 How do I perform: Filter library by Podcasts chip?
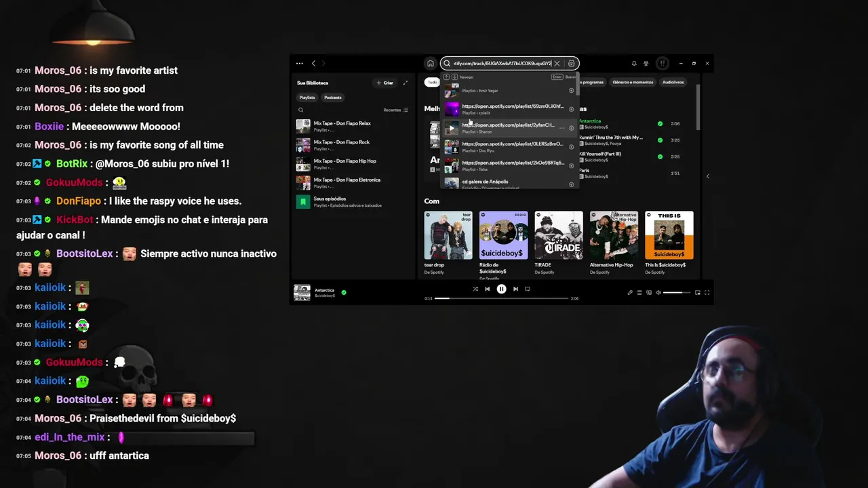(332, 98)
